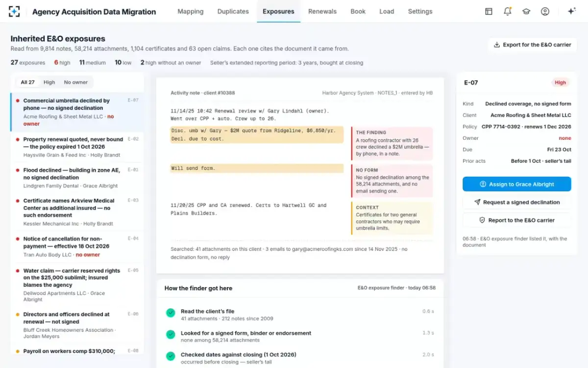The height and width of the screenshot is (368, 588).
Task: Click the NO FORM annotation card
Action: pyautogui.click(x=392, y=181)
